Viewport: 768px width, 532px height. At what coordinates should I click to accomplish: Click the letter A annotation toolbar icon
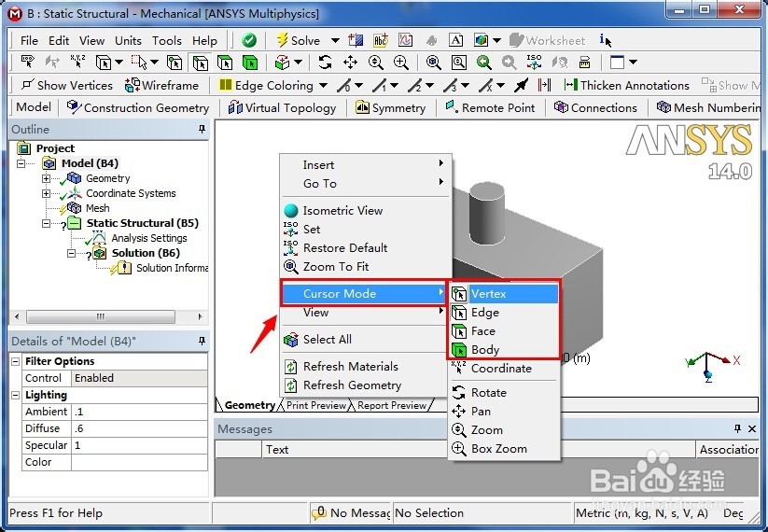[455, 40]
